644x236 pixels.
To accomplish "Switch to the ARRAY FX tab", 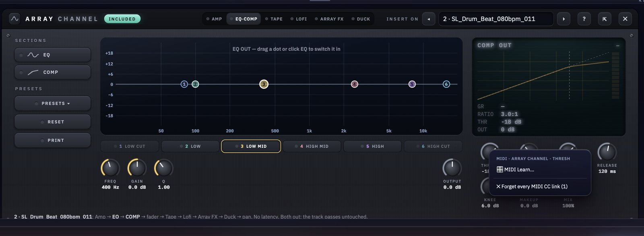I will coord(329,19).
